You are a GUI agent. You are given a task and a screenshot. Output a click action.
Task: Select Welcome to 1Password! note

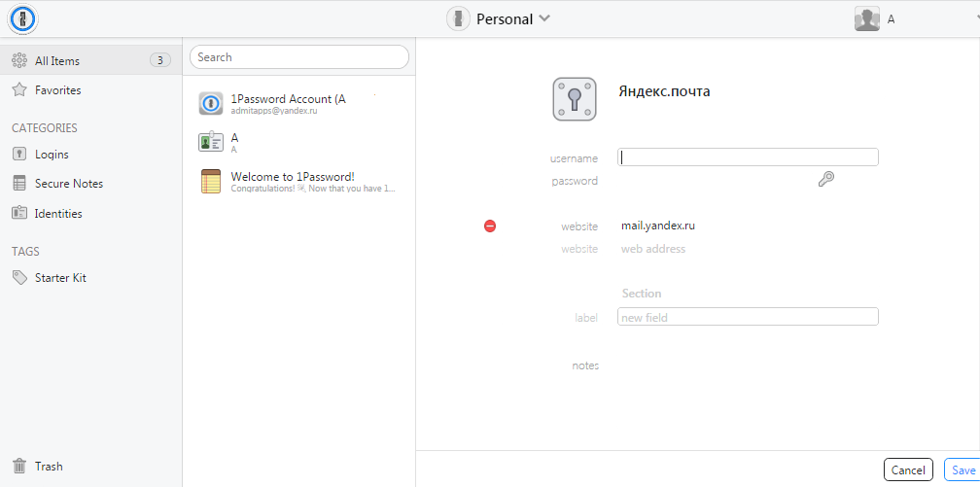298,182
